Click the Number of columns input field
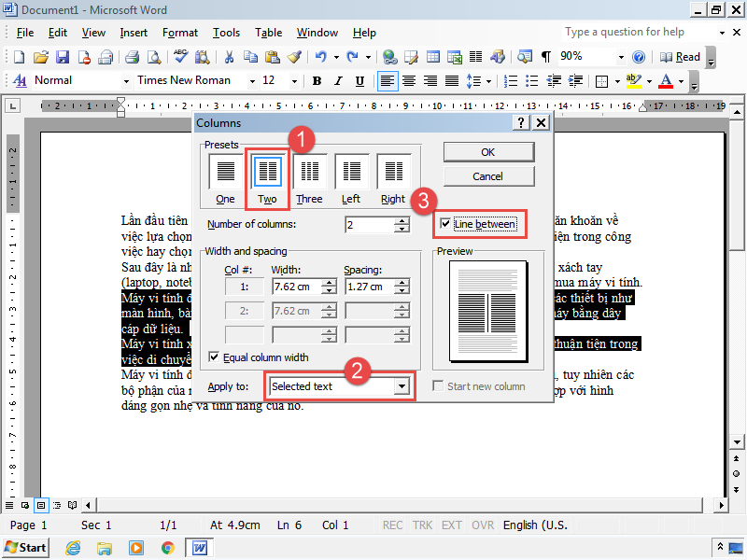 [370, 225]
